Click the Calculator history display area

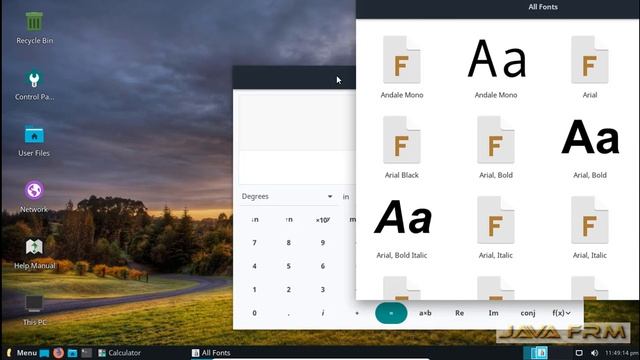click(297, 122)
